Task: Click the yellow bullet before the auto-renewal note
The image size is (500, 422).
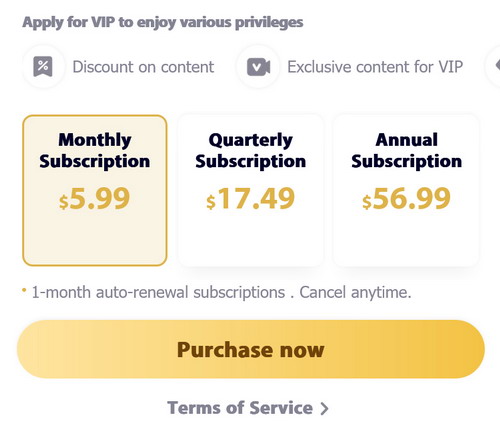Action: click(24, 290)
